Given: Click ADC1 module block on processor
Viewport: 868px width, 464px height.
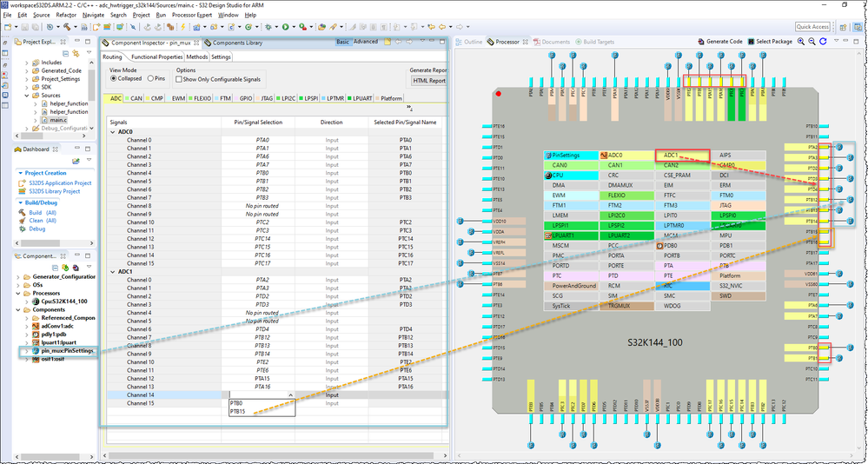Looking at the screenshot, I should (683, 156).
